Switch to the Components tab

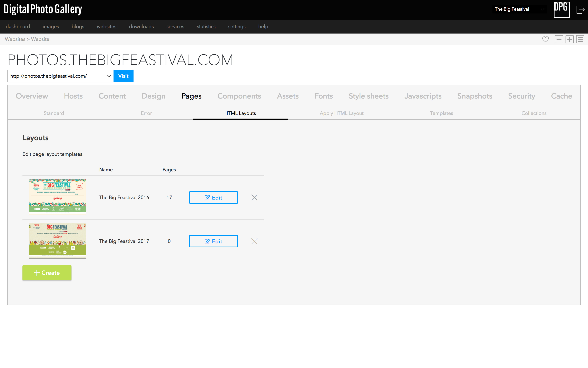click(x=239, y=96)
